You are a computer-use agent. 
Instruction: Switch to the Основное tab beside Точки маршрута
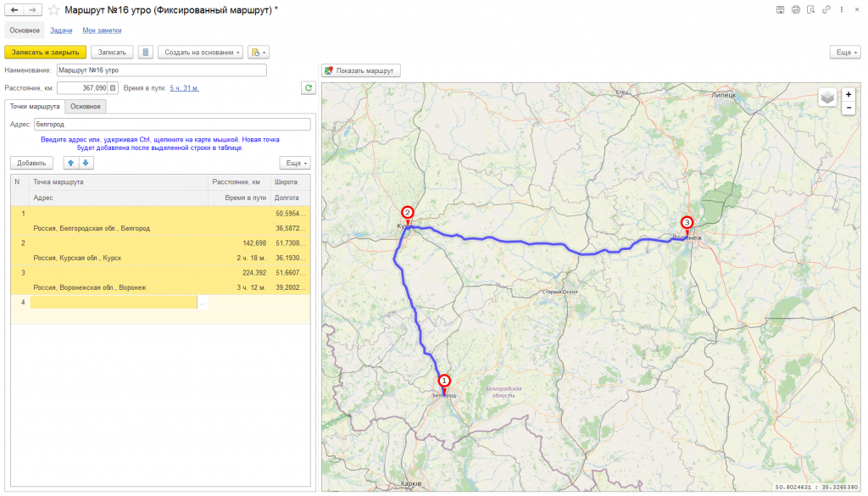[x=86, y=106]
